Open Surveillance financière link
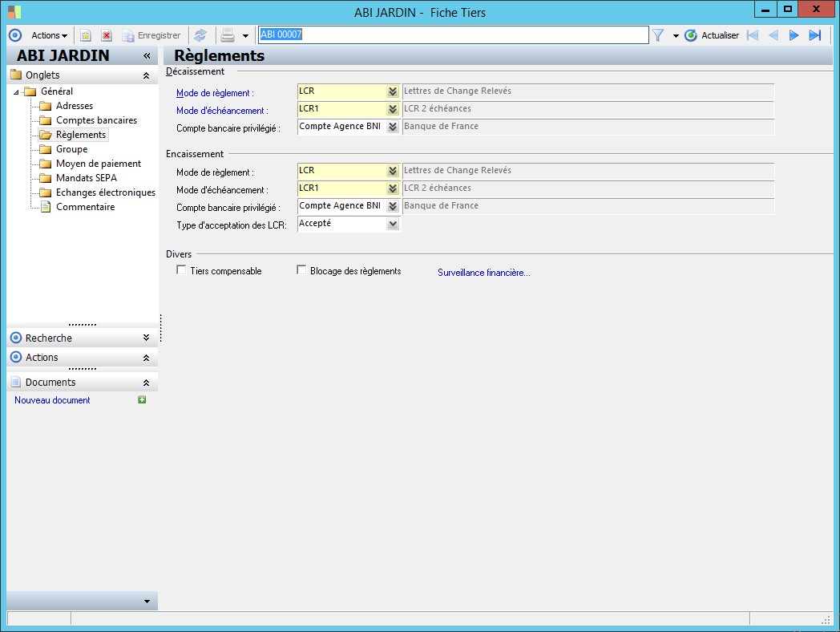Image resolution: width=840 pixels, height=632 pixels. click(x=484, y=273)
